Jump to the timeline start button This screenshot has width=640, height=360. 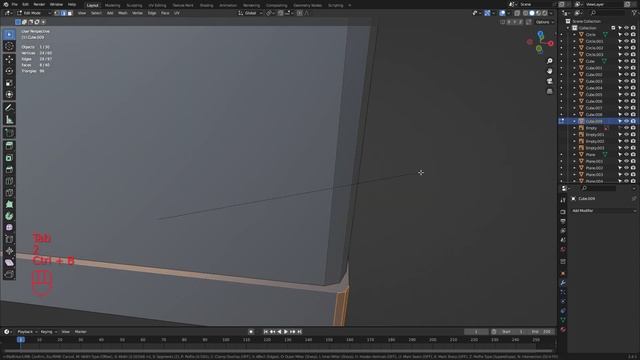(266, 332)
